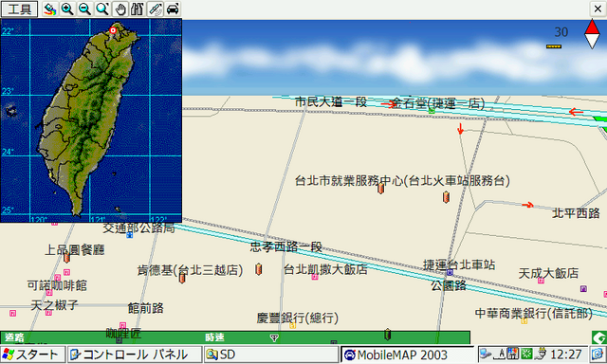Click the green brightness tray icon

click(x=526, y=354)
